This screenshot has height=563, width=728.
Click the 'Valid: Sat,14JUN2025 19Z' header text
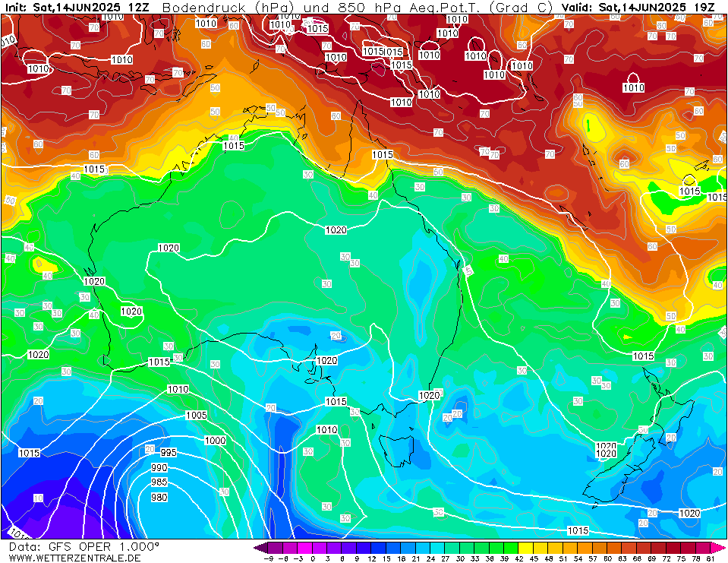pos(638,7)
